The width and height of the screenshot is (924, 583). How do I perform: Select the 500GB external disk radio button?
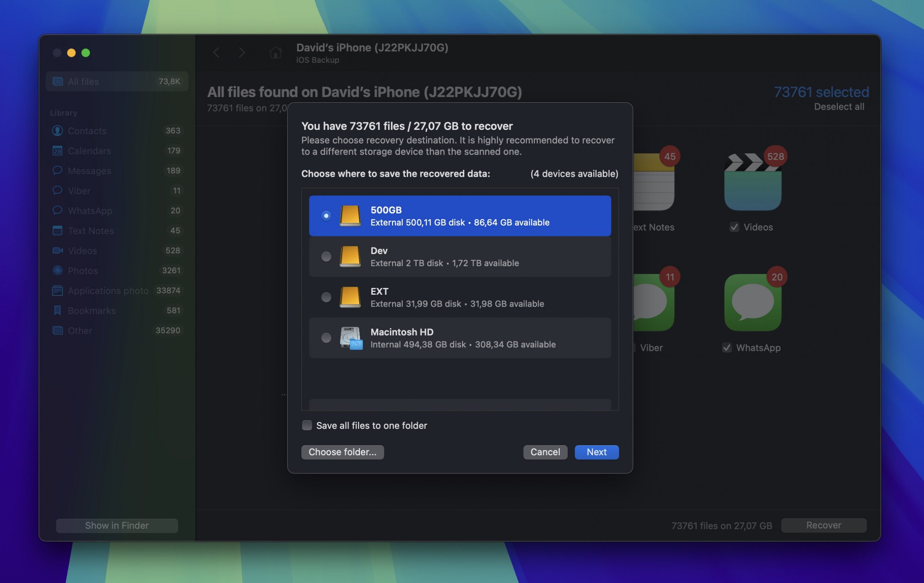point(326,215)
